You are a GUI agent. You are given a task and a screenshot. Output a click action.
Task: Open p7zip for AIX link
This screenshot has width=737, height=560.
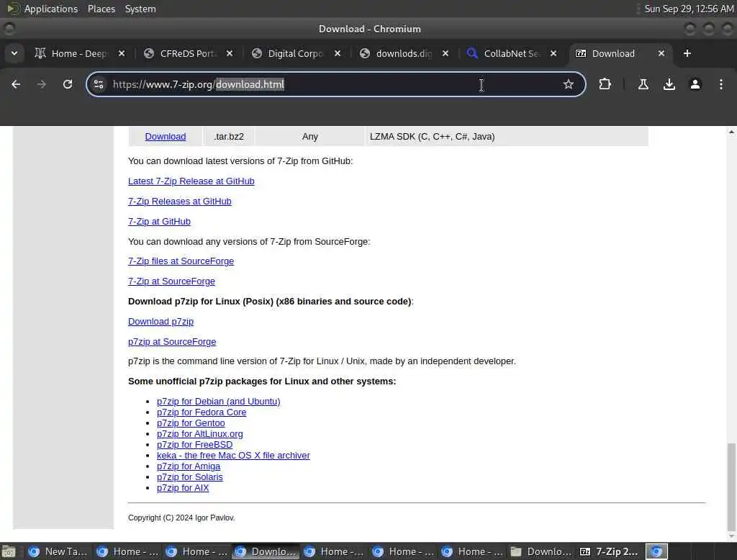[x=183, y=488]
